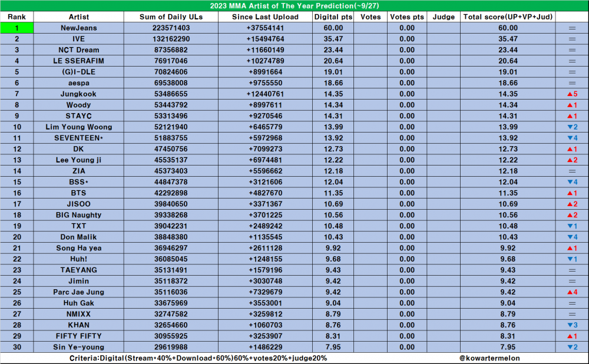The width and height of the screenshot is (589, 364).
Task: Click the Since Last Upload header
Action: click(x=265, y=17)
